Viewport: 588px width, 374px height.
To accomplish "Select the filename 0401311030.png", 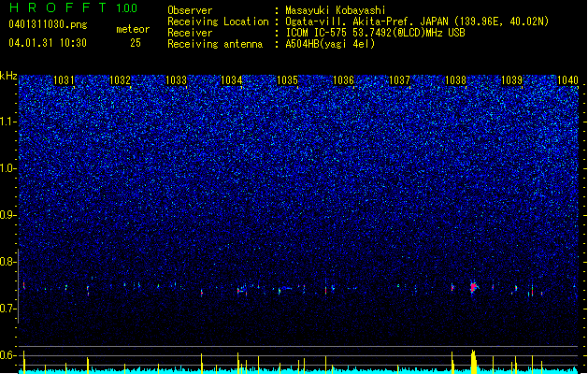I will click(x=48, y=24).
